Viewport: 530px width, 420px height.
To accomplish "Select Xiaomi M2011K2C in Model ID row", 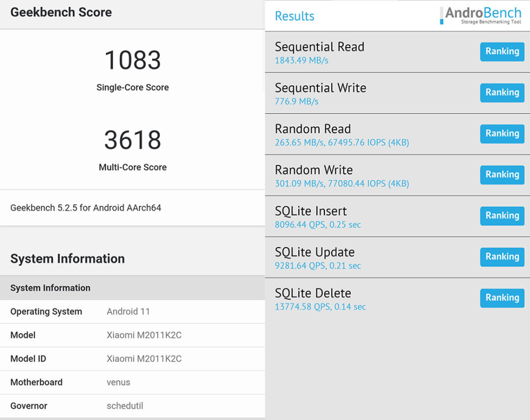I will click(144, 359).
